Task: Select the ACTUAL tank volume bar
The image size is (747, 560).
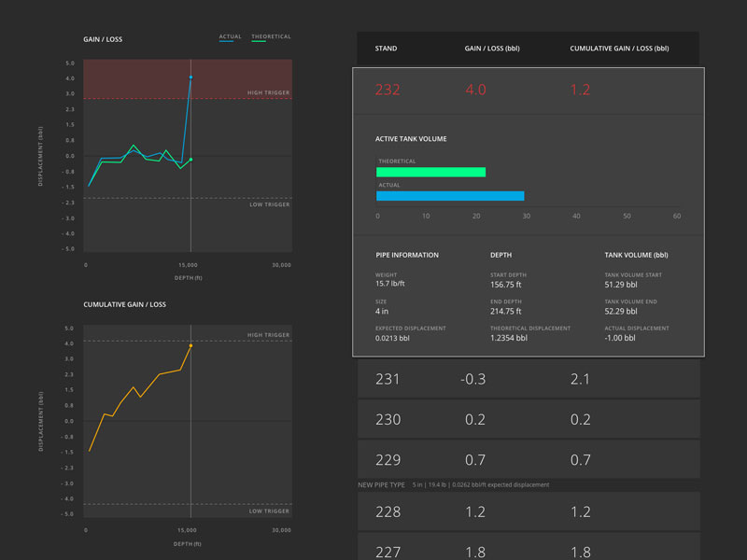Action: click(452, 196)
